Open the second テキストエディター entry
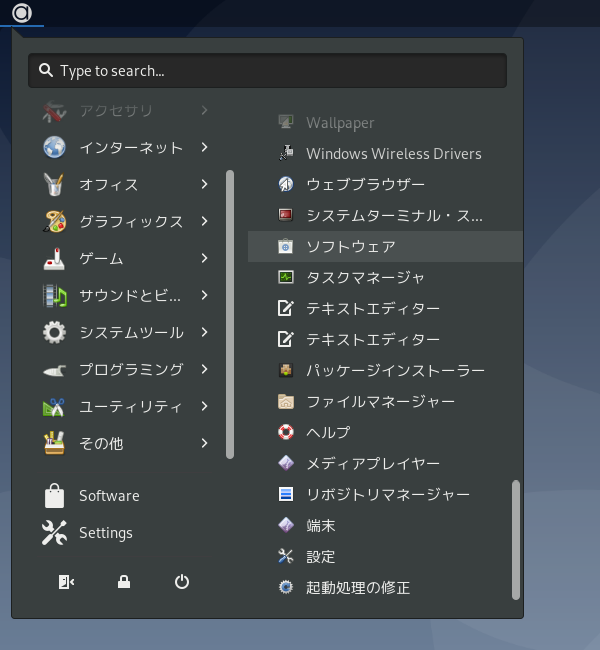This screenshot has height=650, width=600. click(385, 339)
